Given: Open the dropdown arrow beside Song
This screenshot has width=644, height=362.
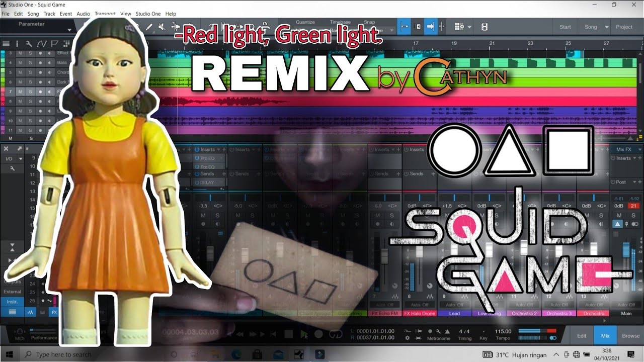Looking at the screenshot, I should (x=606, y=27).
